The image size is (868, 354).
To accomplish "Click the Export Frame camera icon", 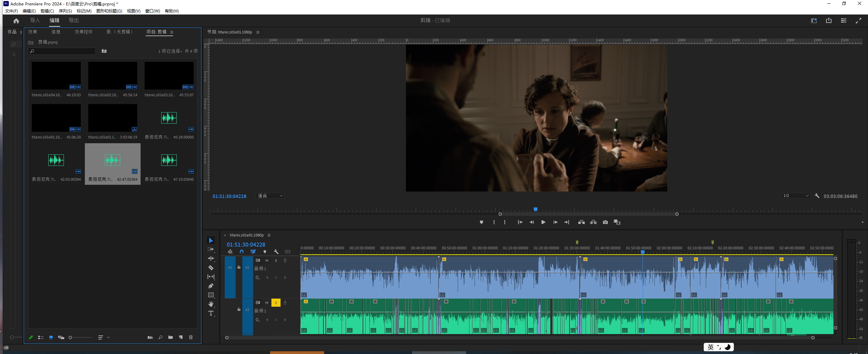I will pos(605,222).
